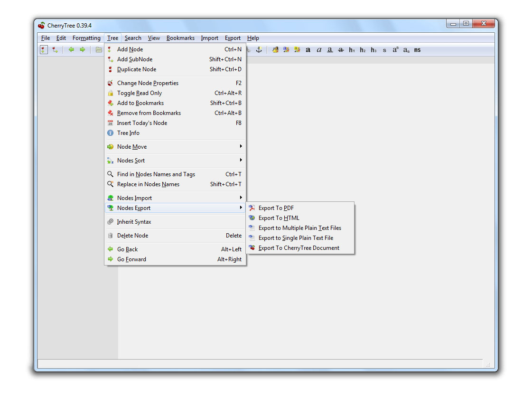The image size is (532, 399).
Task: Select Export To CherryTree Document
Action: pos(300,248)
